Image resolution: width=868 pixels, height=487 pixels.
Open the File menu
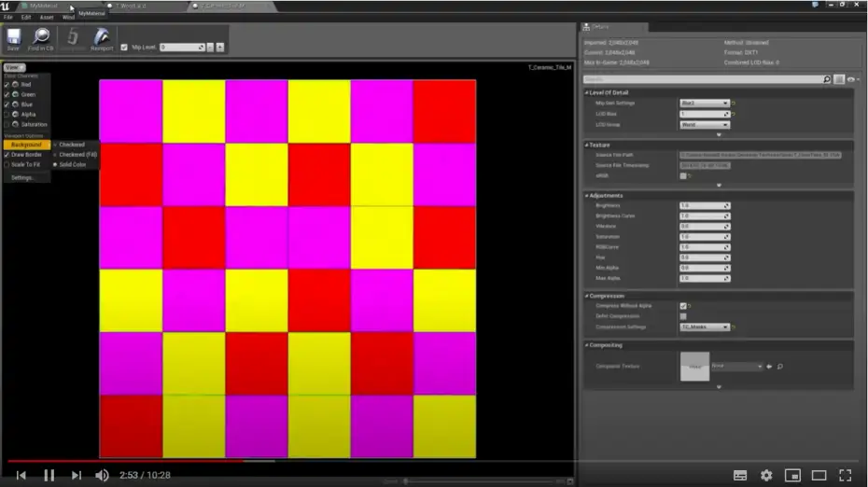pos(8,18)
